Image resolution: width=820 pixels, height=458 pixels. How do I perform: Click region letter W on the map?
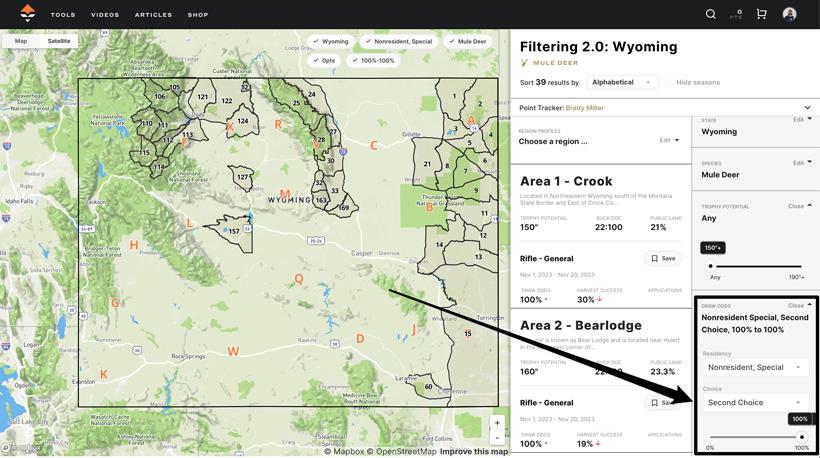click(233, 351)
